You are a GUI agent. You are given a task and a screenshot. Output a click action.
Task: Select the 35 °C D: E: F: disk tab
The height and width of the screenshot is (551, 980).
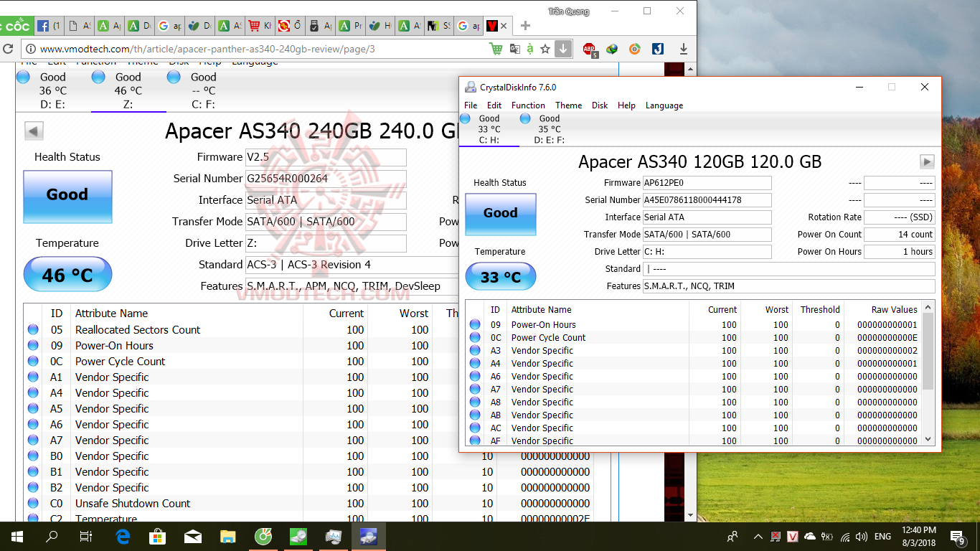click(x=549, y=129)
